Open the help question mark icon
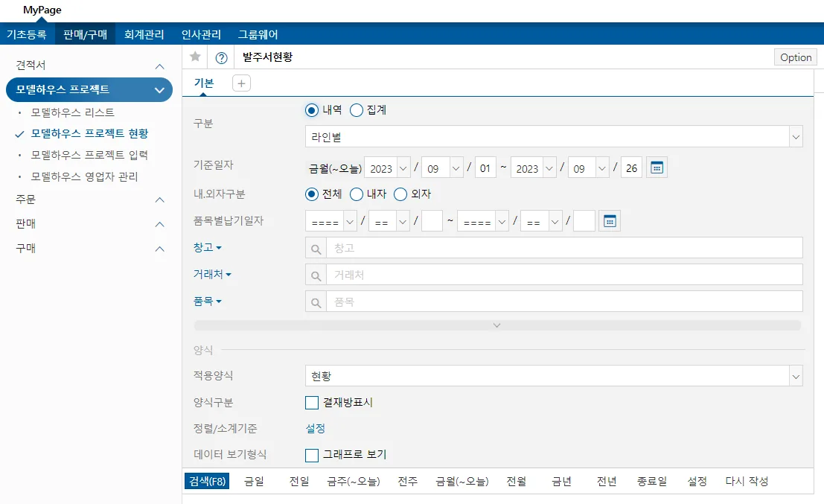This screenshot has width=824, height=504. click(x=222, y=58)
